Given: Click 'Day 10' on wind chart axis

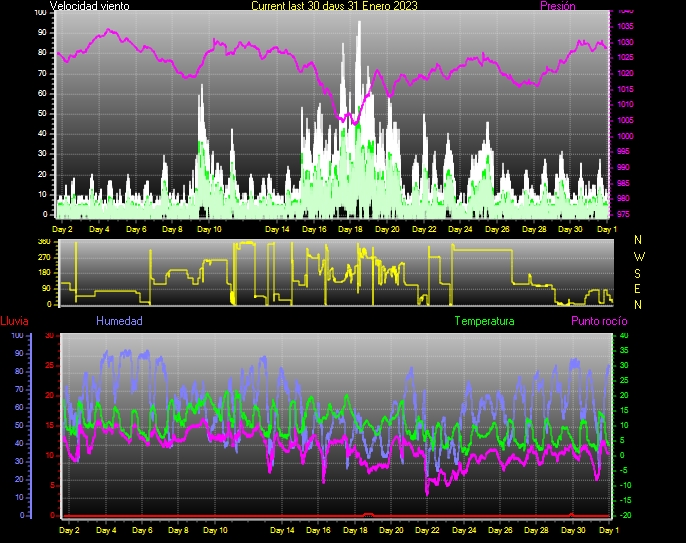Looking at the screenshot, I should [209, 229].
